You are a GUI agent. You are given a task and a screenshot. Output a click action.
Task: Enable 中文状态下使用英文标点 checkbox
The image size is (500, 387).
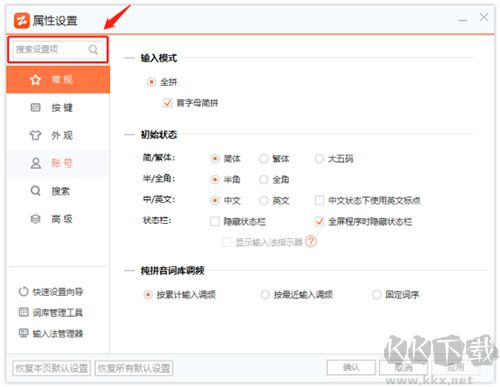pyautogui.click(x=319, y=200)
